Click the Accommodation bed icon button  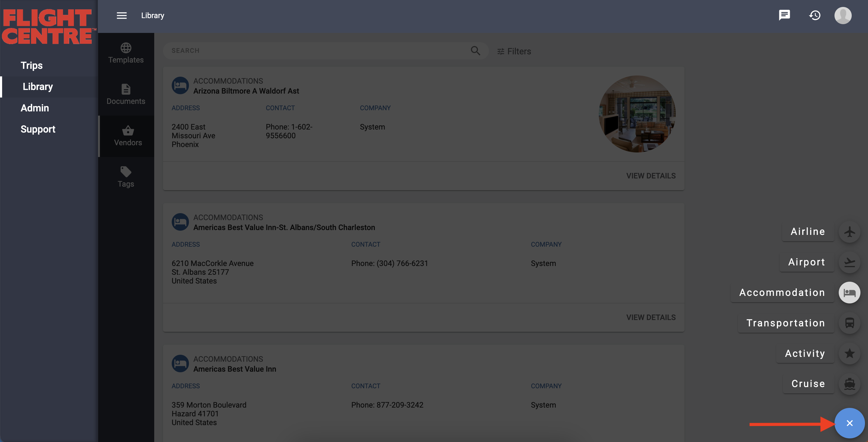click(x=849, y=293)
